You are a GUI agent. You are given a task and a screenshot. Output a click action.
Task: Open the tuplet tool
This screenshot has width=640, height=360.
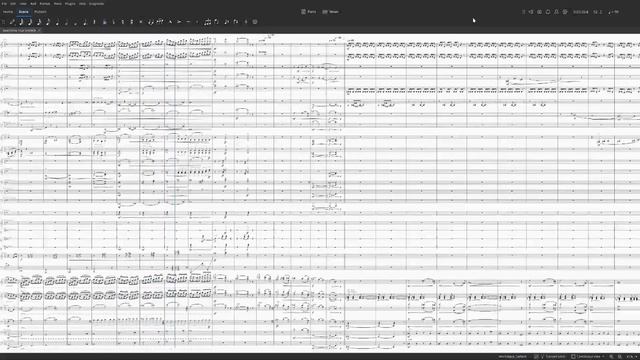point(207,22)
